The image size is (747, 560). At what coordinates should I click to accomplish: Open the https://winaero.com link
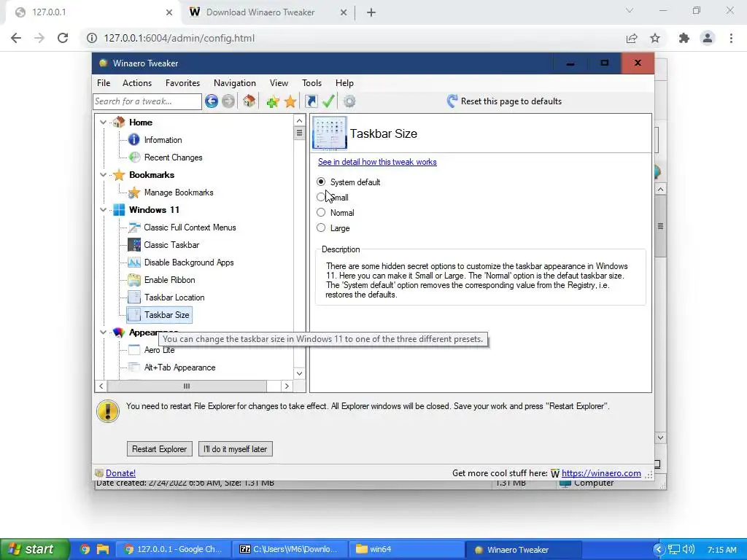tap(601, 472)
